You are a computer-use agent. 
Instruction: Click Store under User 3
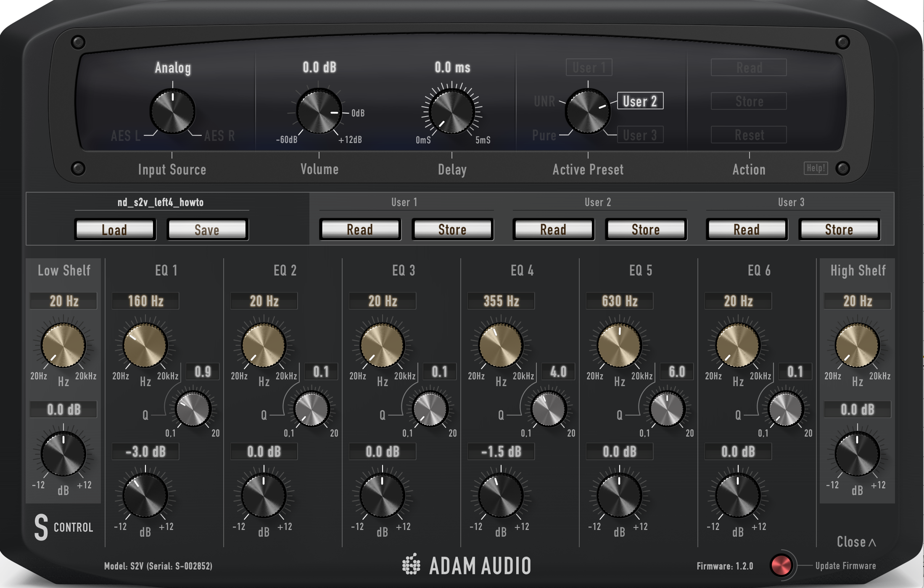pos(839,230)
